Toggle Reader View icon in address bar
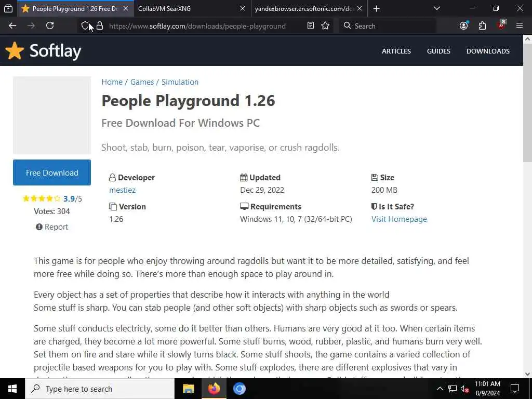 point(311,26)
